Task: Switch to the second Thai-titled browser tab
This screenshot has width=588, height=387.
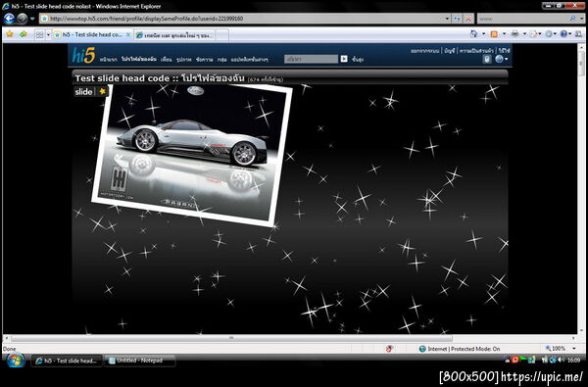Action: pos(174,35)
